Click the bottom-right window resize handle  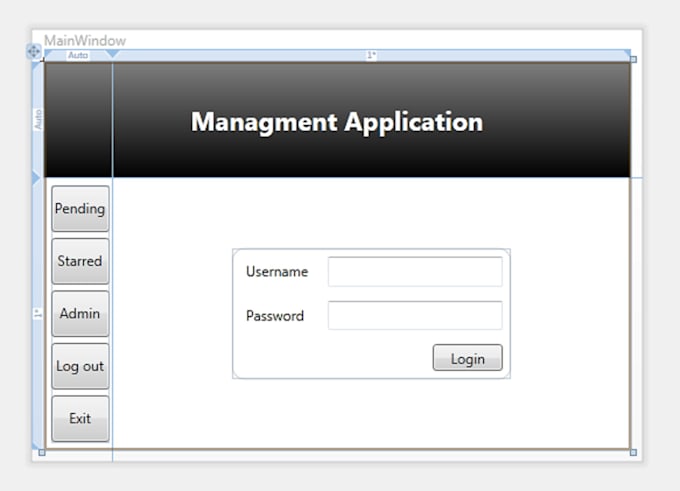click(x=633, y=452)
